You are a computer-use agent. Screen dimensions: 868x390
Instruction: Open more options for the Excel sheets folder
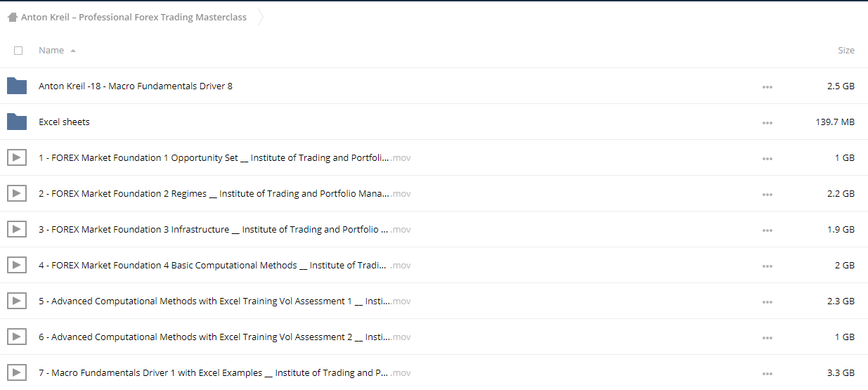[x=767, y=122]
